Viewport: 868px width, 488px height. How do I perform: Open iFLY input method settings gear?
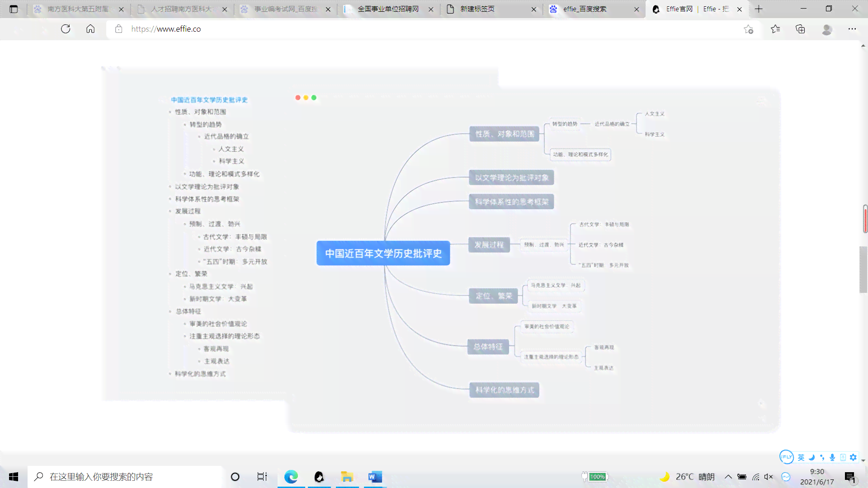click(x=853, y=457)
